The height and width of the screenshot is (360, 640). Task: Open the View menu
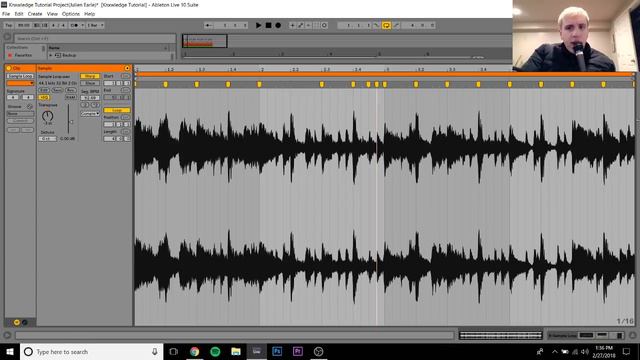[x=52, y=14]
